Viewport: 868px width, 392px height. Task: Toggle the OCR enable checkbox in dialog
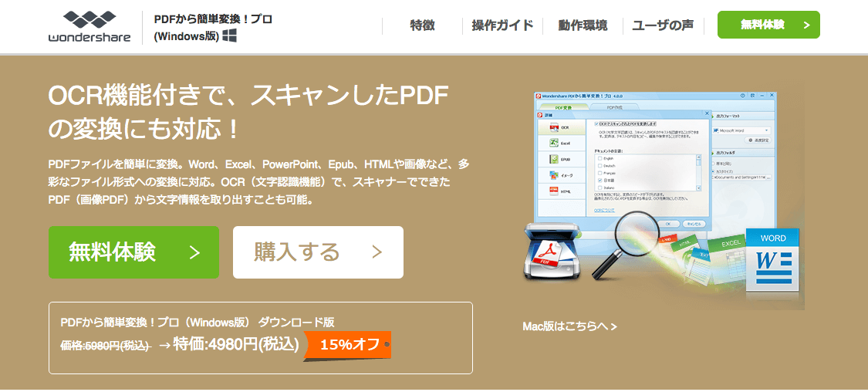point(596,124)
